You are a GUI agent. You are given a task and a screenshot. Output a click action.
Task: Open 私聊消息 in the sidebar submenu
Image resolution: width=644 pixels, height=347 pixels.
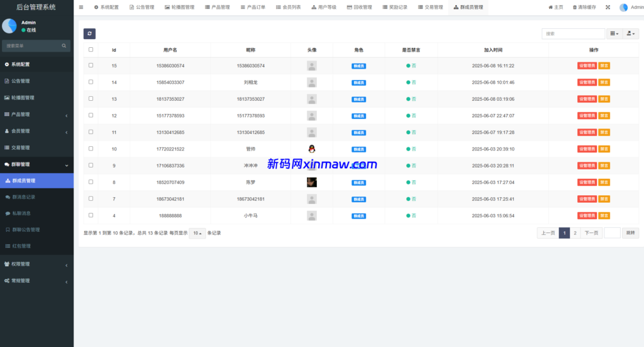coord(37,213)
